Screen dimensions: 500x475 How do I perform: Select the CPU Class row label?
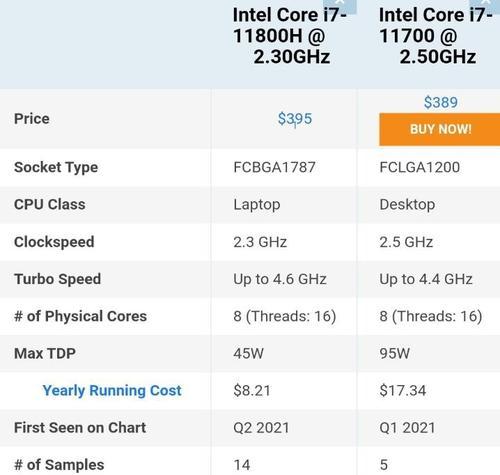coord(50,204)
